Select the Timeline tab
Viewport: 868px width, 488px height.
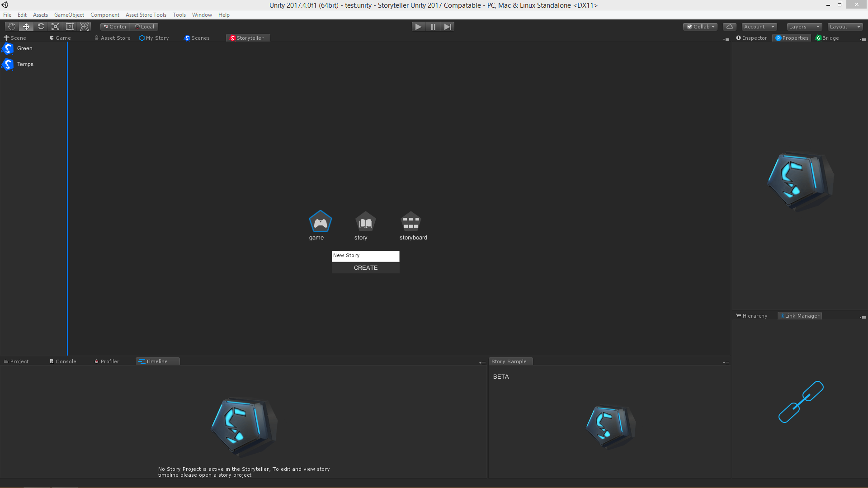(x=157, y=361)
